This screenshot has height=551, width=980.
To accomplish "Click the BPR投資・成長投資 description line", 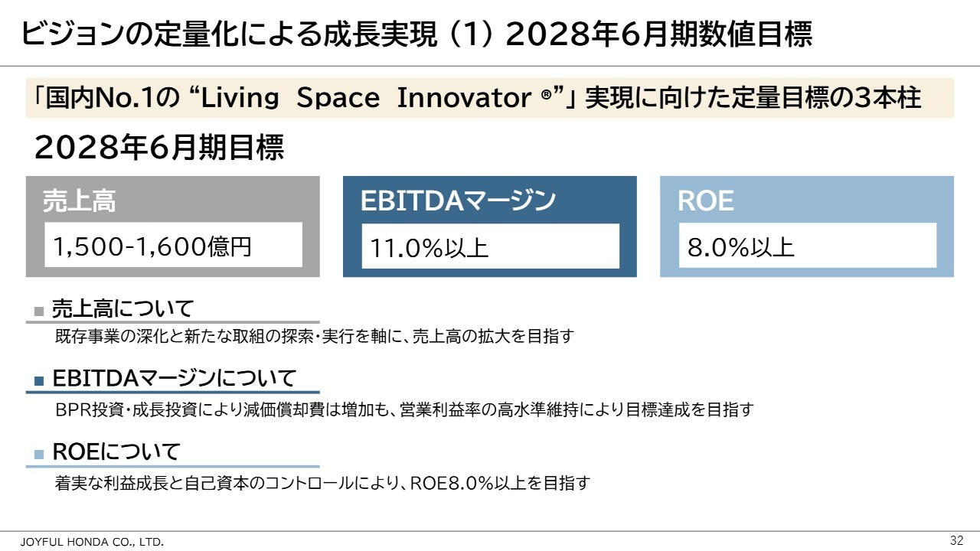I will click(404, 409).
